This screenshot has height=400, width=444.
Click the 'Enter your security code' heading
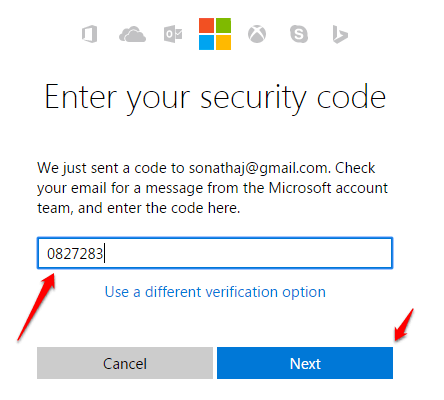(215, 97)
